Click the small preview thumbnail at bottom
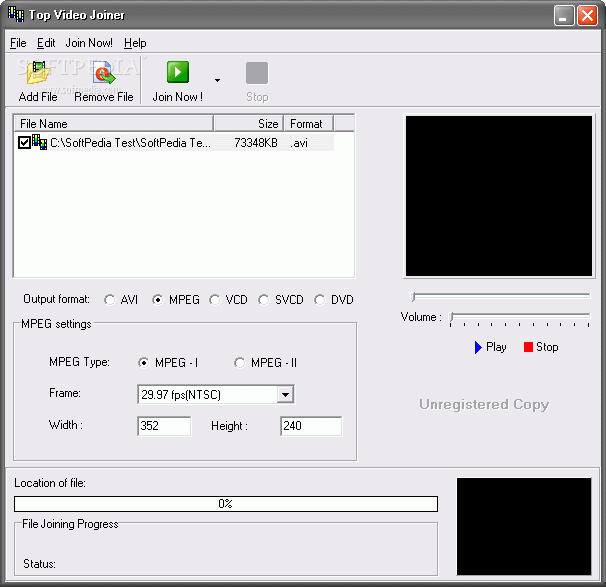 click(x=524, y=526)
